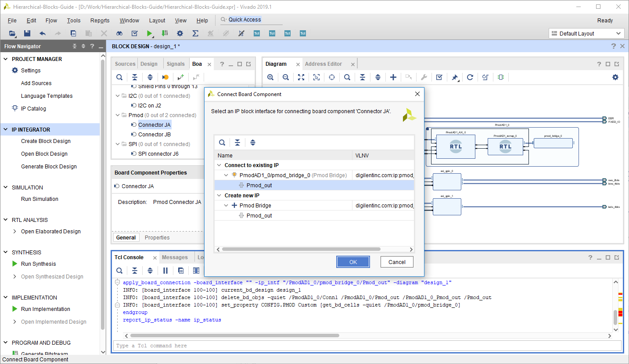Click the Run green play icon in main toolbar
Screen dimensions: 629x364
click(x=150, y=33)
